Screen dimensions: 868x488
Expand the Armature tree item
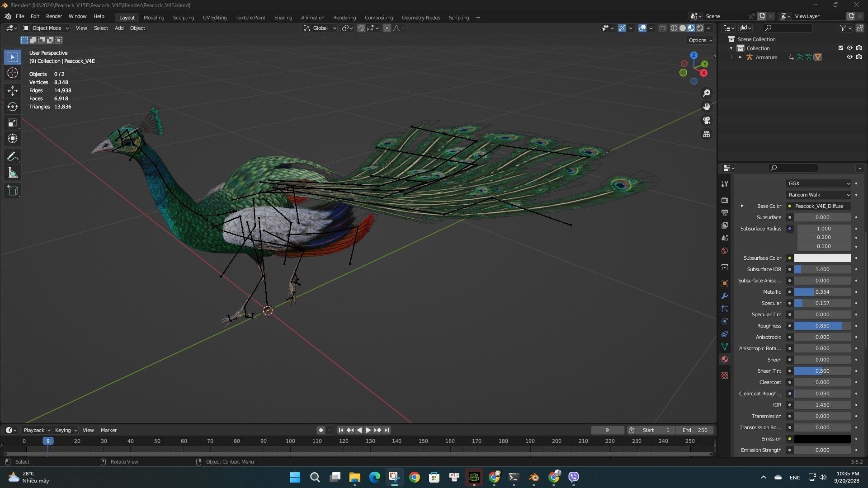coord(740,57)
